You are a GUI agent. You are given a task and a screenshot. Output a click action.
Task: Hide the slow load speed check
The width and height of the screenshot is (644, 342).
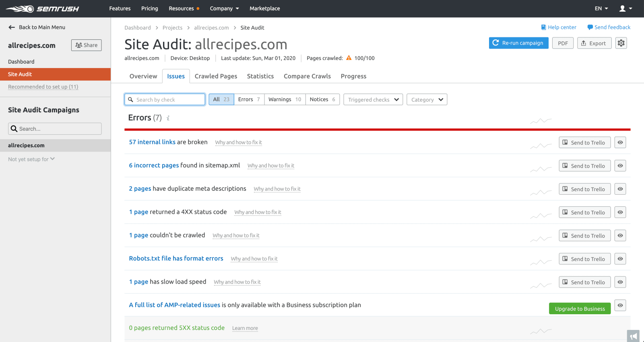tap(620, 282)
